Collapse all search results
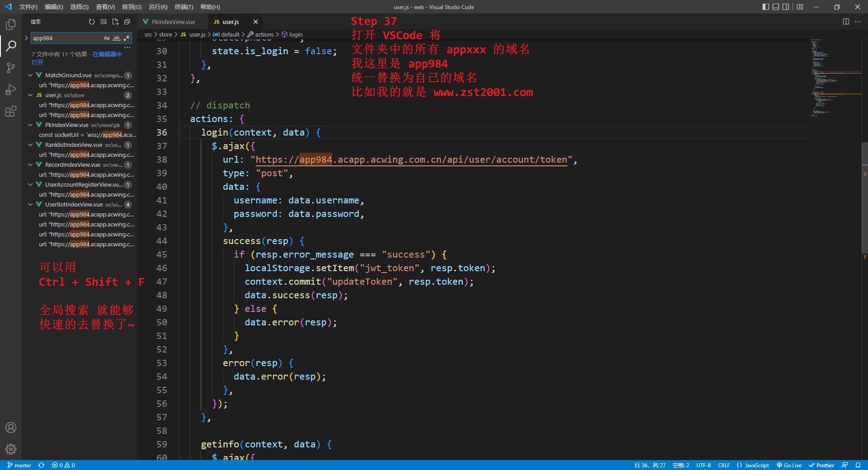The height and width of the screenshot is (470, 868). pos(127,22)
